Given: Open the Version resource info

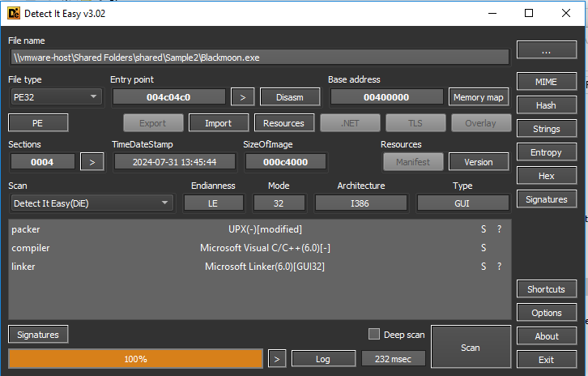Looking at the screenshot, I should coord(479,162).
